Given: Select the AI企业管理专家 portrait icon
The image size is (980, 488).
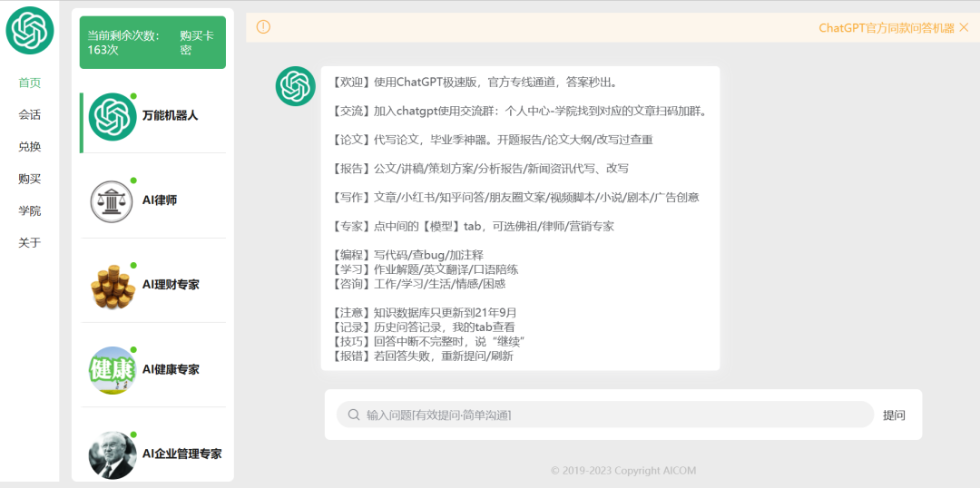Looking at the screenshot, I should 113,455.
